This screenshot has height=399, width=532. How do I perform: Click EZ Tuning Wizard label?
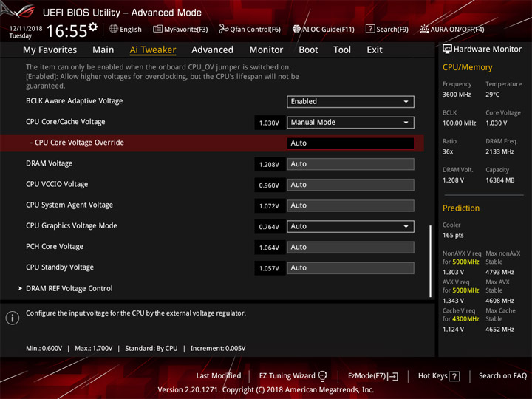287,375
